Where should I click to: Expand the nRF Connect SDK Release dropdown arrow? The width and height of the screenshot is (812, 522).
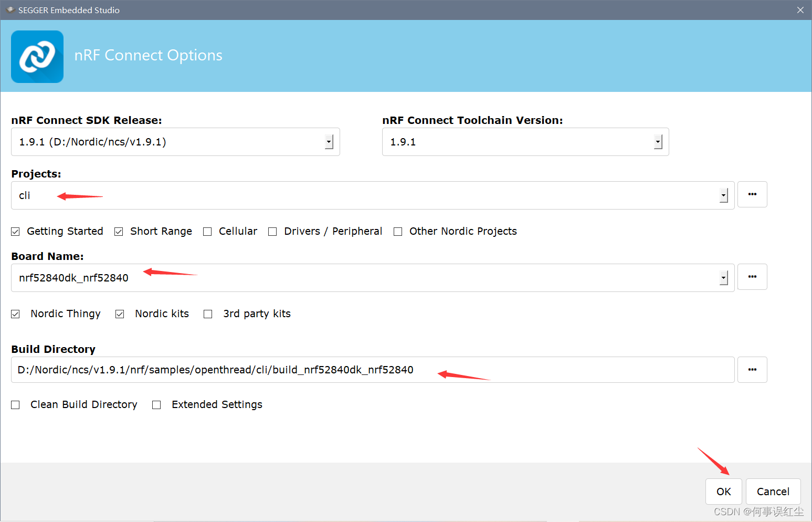(x=329, y=142)
